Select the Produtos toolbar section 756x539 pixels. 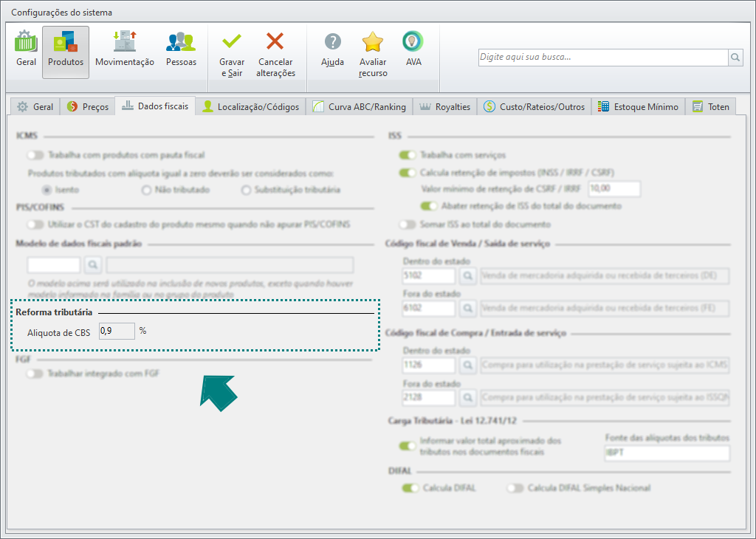pyautogui.click(x=66, y=52)
